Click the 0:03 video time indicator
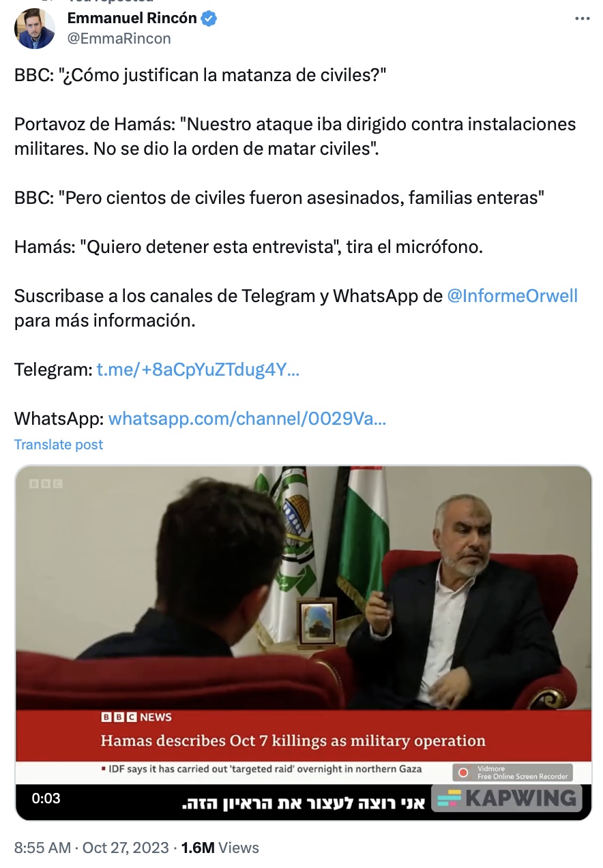The image size is (603, 868). coord(46,798)
